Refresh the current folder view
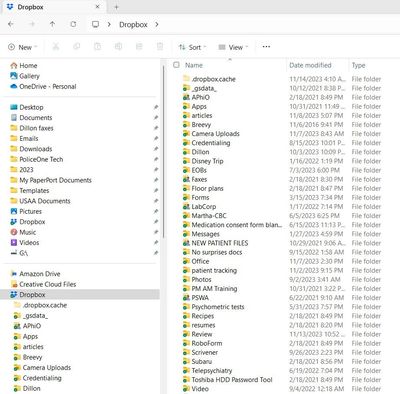 [73, 24]
